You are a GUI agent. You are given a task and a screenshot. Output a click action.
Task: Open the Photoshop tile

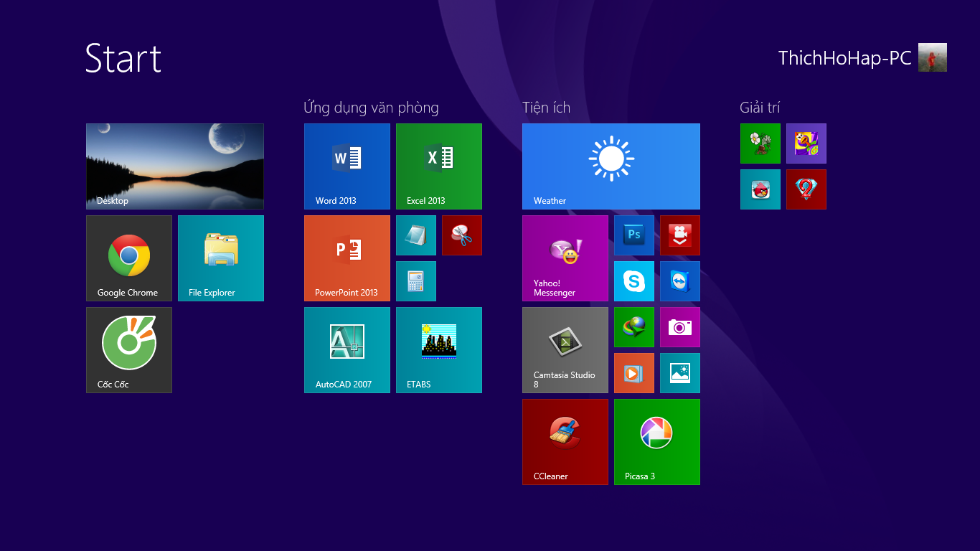coord(634,235)
